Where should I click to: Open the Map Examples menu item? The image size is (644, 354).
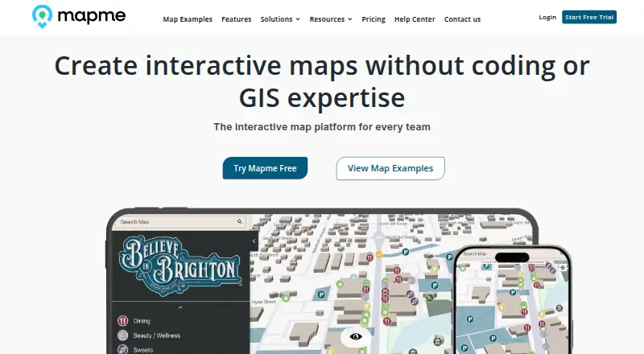tap(188, 19)
